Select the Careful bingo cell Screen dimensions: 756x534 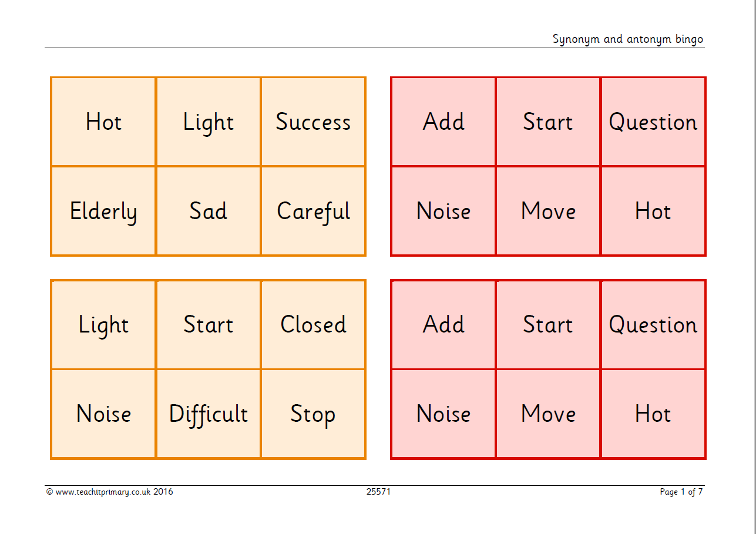point(313,211)
